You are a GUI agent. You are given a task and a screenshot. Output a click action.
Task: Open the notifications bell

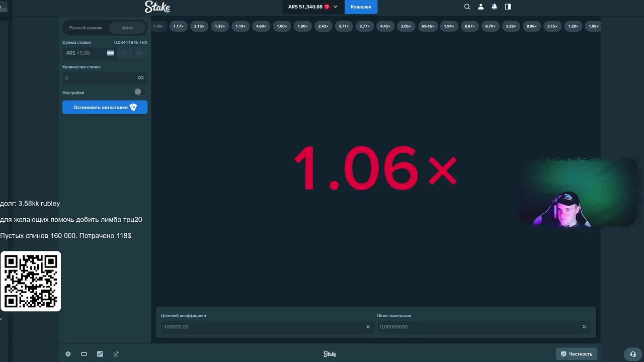494,7
